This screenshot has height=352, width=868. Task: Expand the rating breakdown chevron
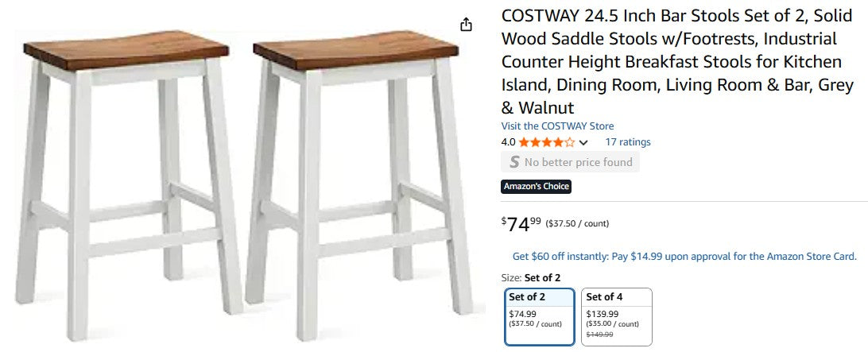[x=583, y=143]
